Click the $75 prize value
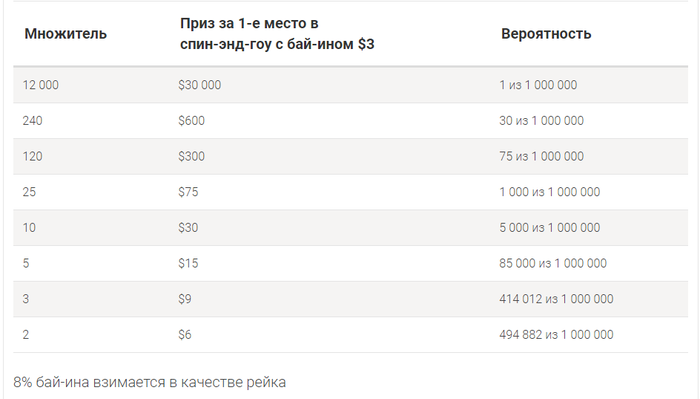This screenshot has height=399, width=700. click(x=188, y=192)
